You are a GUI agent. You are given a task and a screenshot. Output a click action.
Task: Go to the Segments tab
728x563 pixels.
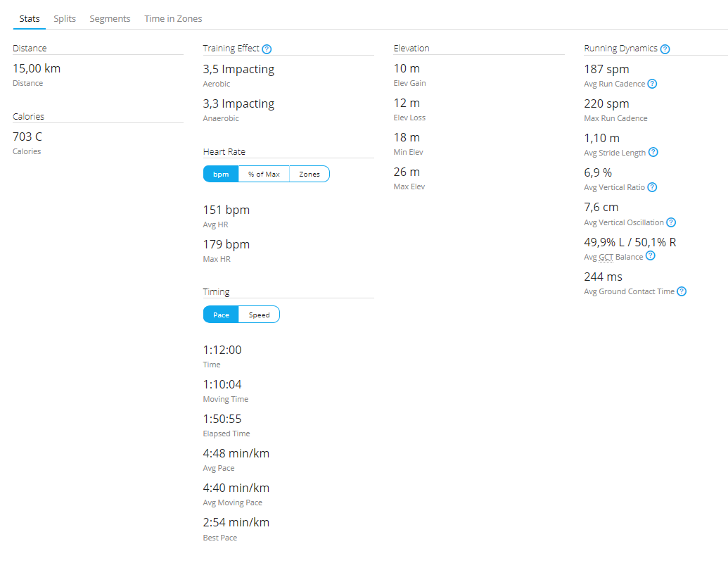click(110, 19)
